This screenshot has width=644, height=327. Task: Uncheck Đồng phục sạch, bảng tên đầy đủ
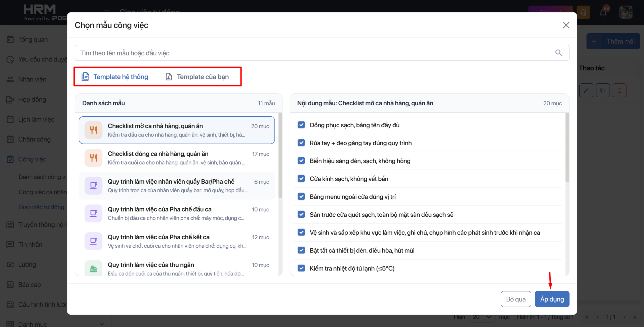pos(301,125)
